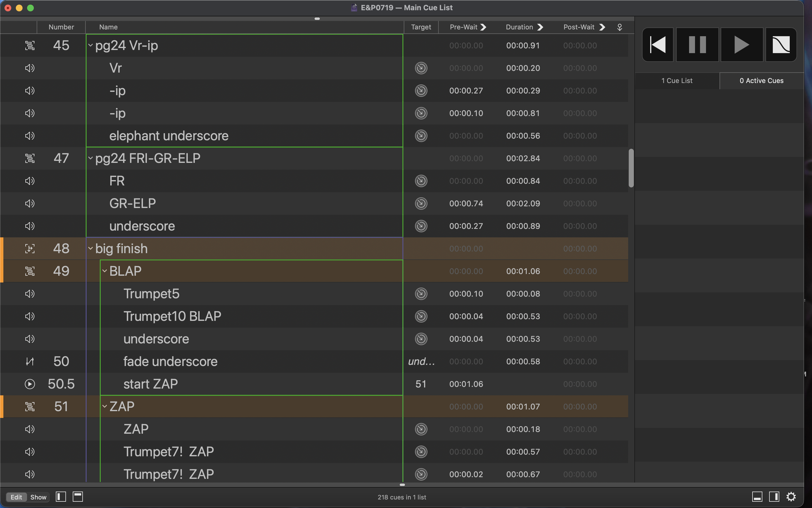Select the 'start ZAP' cue name
This screenshot has width=812, height=508.
pos(151,384)
